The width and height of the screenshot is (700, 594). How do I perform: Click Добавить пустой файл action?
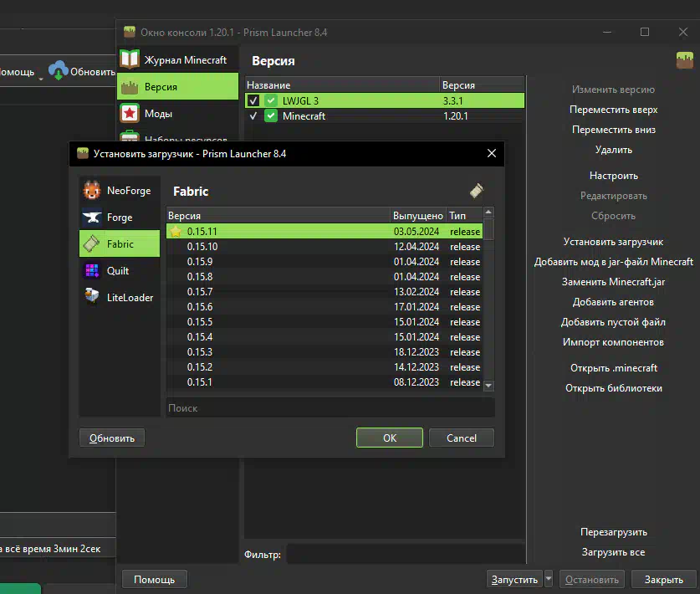613,322
